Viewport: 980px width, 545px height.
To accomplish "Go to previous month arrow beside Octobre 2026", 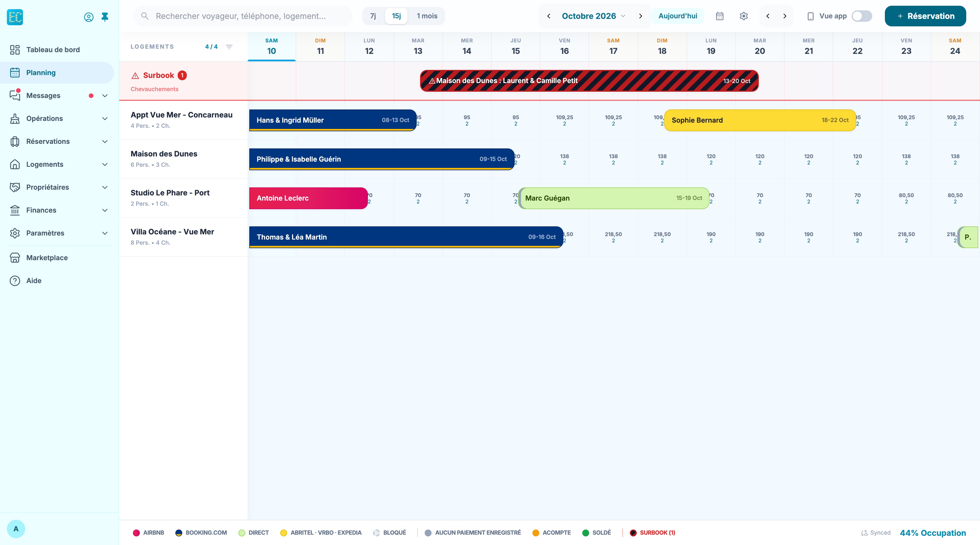I will coord(548,16).
